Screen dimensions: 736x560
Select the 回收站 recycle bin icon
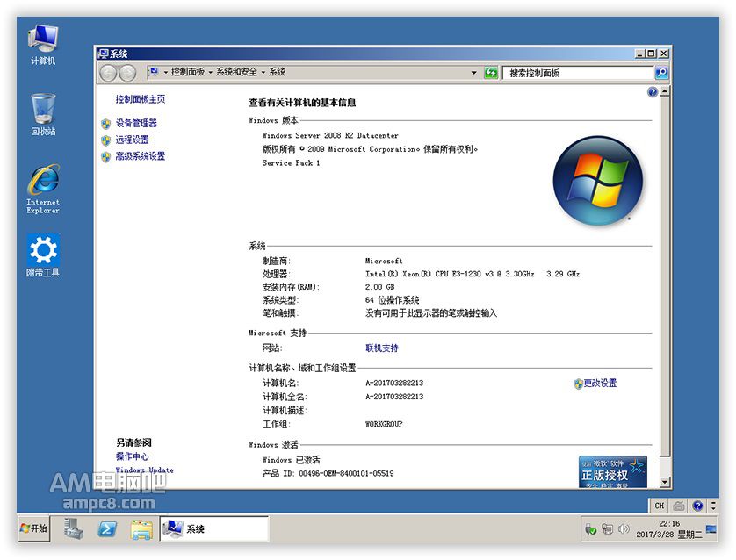43,115
